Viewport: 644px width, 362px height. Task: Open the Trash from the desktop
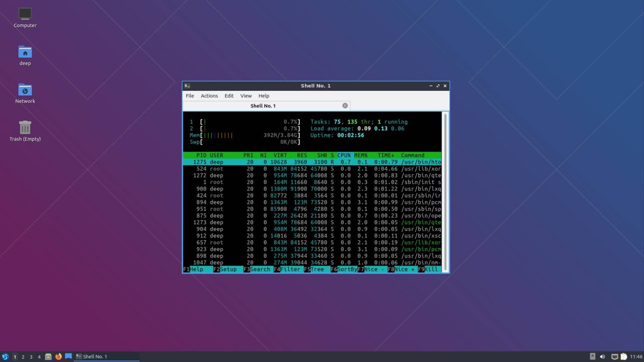click(x=25, y=130)
